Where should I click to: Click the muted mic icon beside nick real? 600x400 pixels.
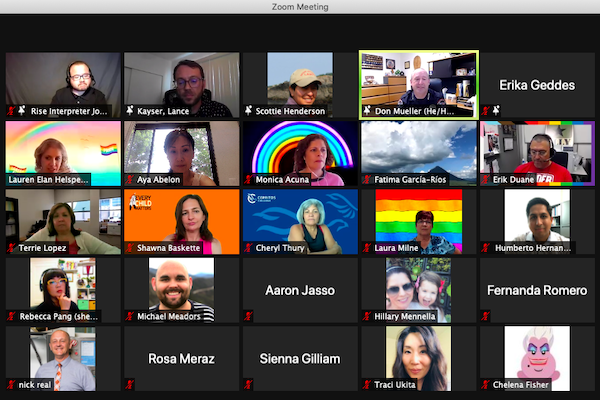click(11, 384)
